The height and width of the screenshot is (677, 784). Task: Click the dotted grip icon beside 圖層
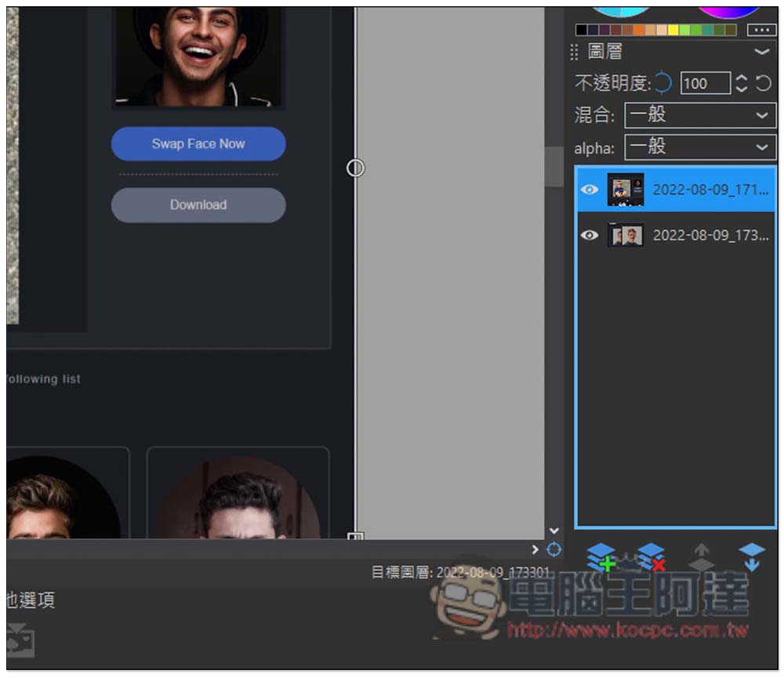(x=574, y=52)
